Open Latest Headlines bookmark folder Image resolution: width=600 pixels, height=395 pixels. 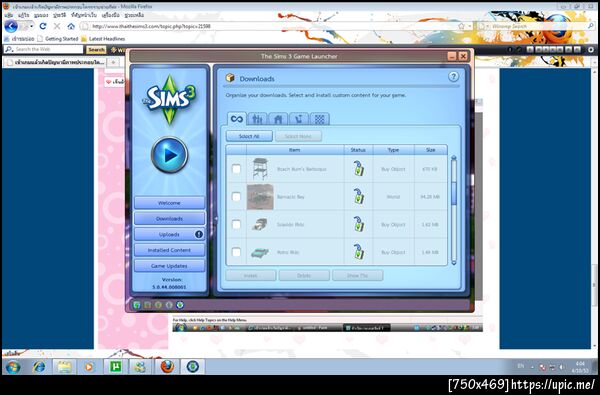point(103,39)
